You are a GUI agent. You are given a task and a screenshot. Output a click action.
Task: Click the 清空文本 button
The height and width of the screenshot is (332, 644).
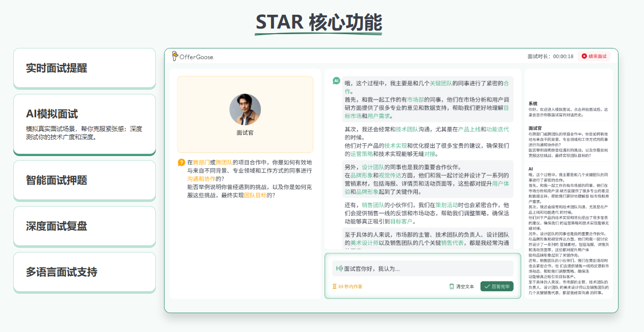coord(462,287)
